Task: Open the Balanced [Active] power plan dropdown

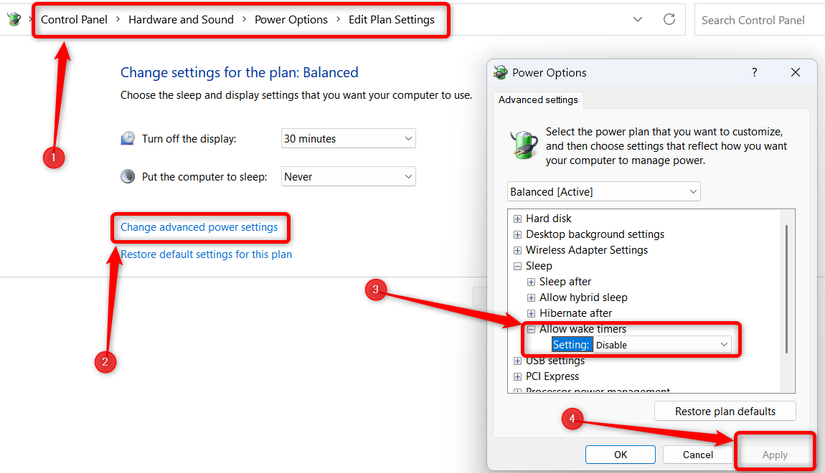Action: coord(603,192)
